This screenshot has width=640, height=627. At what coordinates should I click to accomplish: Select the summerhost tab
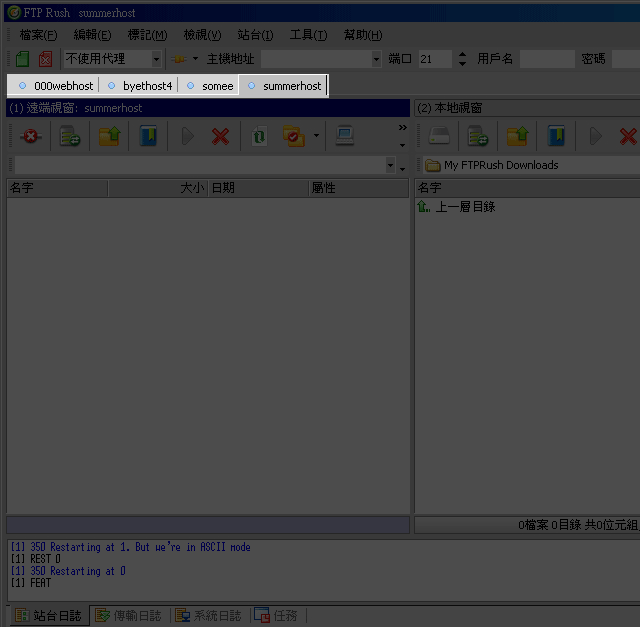284,86
